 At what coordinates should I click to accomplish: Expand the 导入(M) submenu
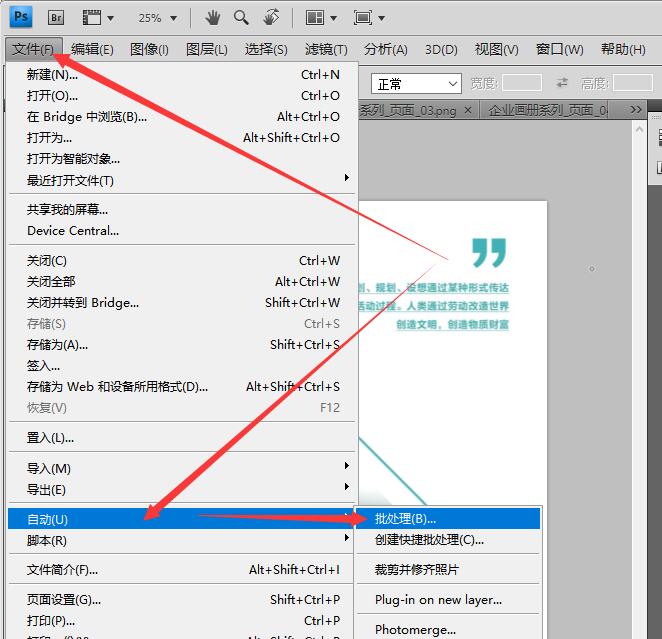(182, 468)
